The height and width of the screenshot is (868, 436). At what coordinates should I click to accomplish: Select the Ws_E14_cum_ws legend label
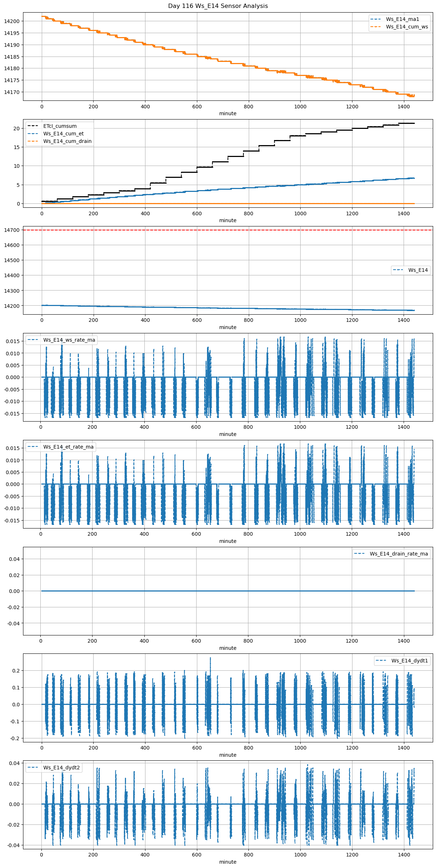(x=407, y=27)
